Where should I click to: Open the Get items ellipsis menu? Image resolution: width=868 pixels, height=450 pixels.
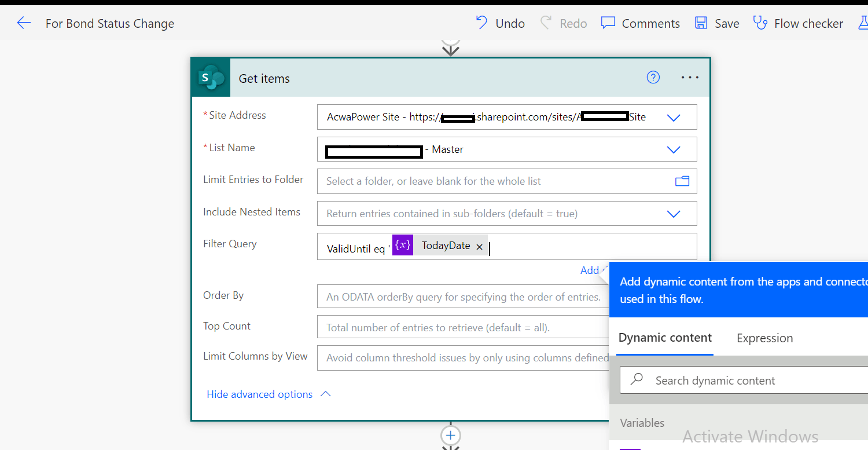690,78
